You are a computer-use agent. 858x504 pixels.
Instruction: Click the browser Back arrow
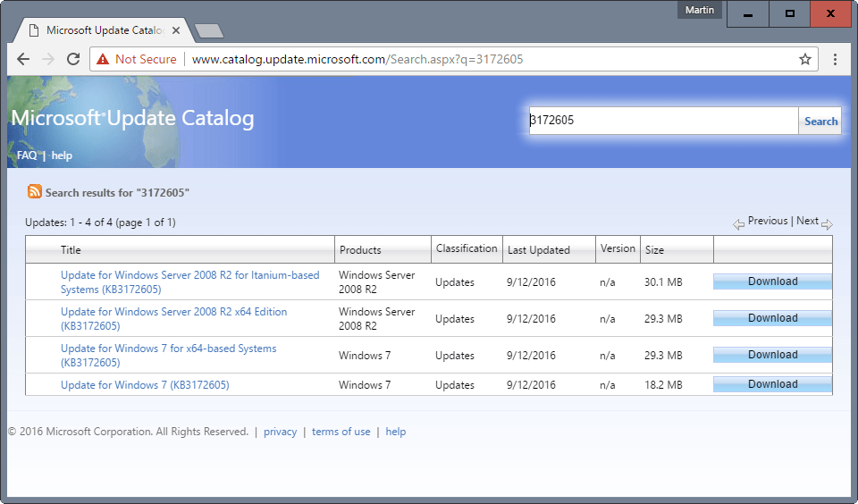(x=23, y=59)
